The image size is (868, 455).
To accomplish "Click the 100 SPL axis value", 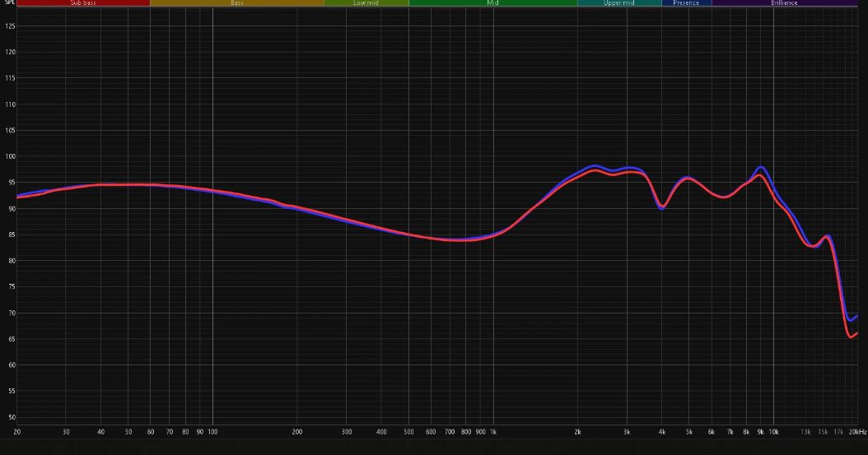I will 10,156.
